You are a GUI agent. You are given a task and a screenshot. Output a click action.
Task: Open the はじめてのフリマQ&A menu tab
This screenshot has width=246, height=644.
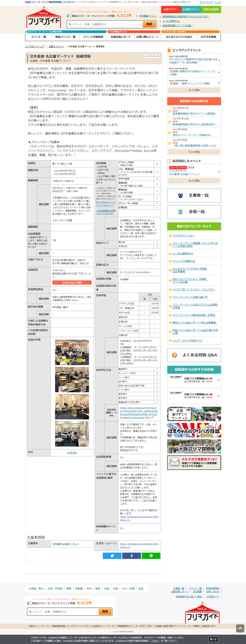(179, 37)
